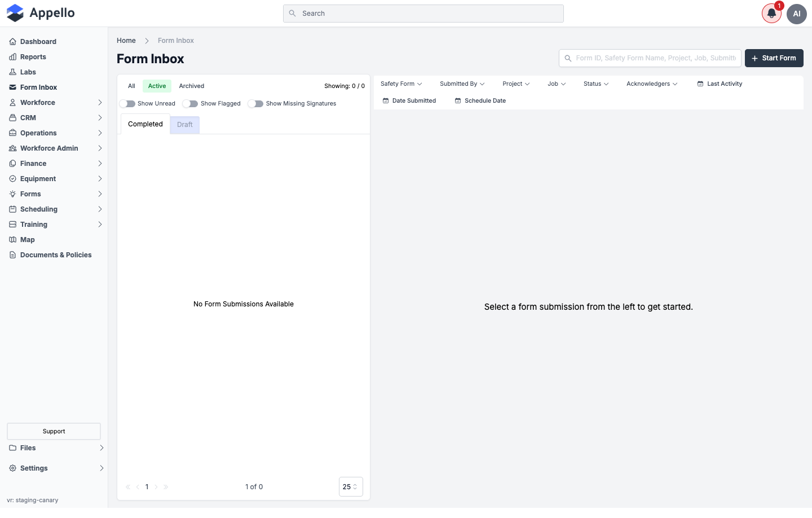Go to the last page arrow
Viewport: 812px width, 518px height.
click(166, 487)
